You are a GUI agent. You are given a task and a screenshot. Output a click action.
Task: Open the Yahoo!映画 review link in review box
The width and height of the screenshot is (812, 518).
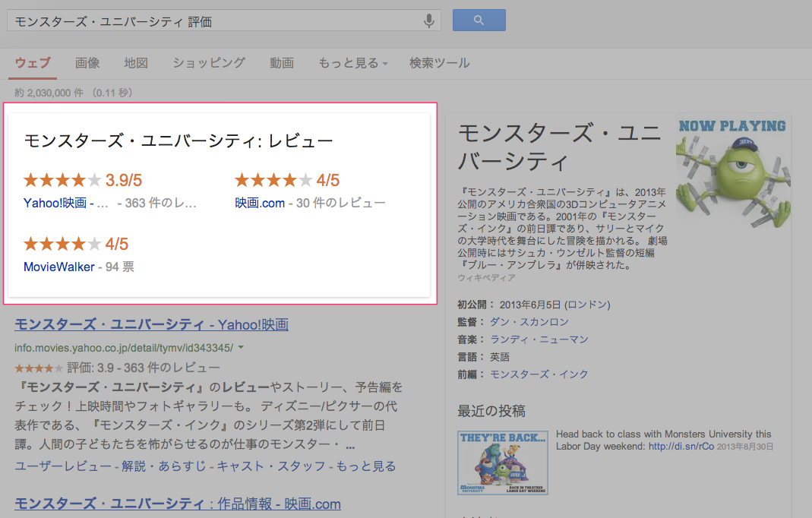[66, 203]
